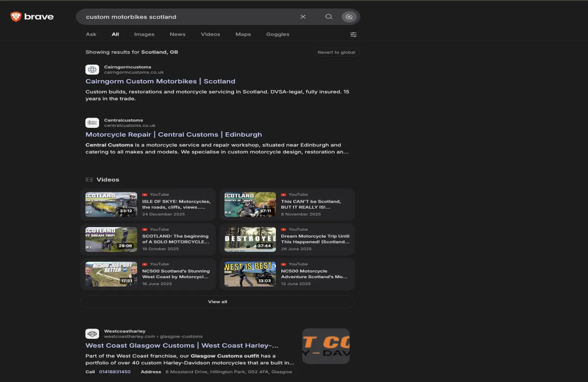Click 'SCOTLAND: The beginning of A SOLO' title
The width and height of the screenshot is (588, 382).
(x=176, y=239)
